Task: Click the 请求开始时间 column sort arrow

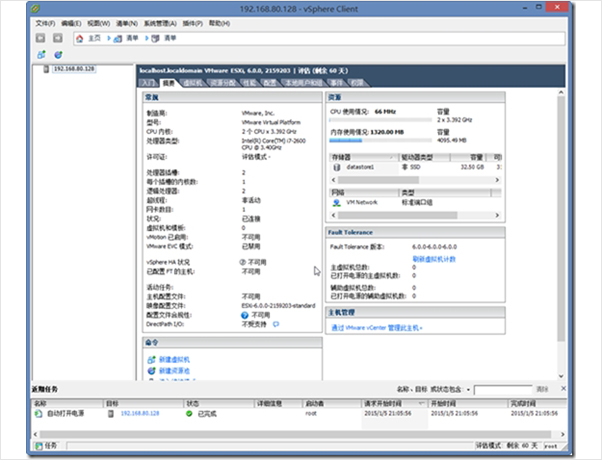Action: [421, 404]
